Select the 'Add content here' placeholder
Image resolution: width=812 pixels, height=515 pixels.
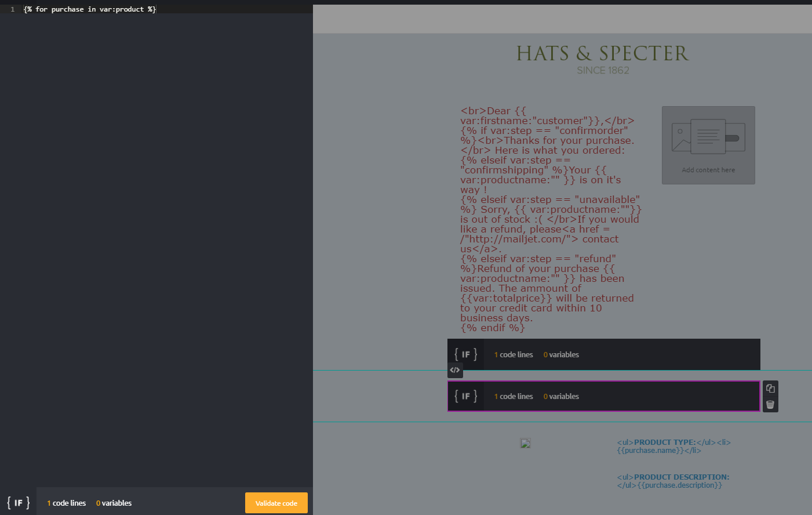point(708,170)
